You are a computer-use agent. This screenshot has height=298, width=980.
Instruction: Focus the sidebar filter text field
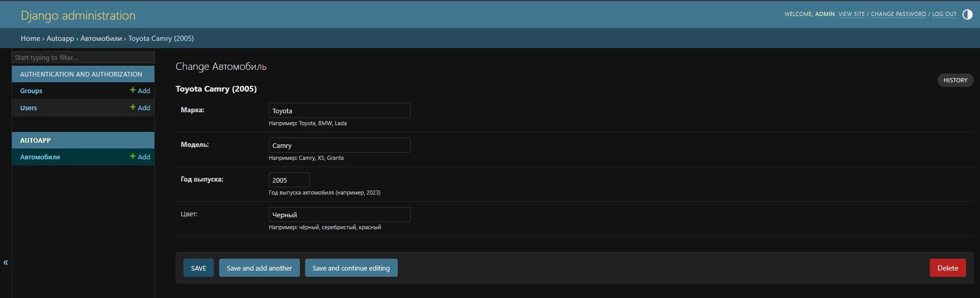point(83,57)
